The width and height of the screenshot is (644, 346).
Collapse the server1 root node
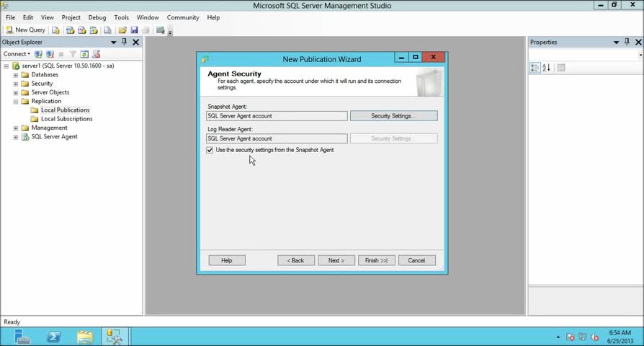click(x=6, y=66)
